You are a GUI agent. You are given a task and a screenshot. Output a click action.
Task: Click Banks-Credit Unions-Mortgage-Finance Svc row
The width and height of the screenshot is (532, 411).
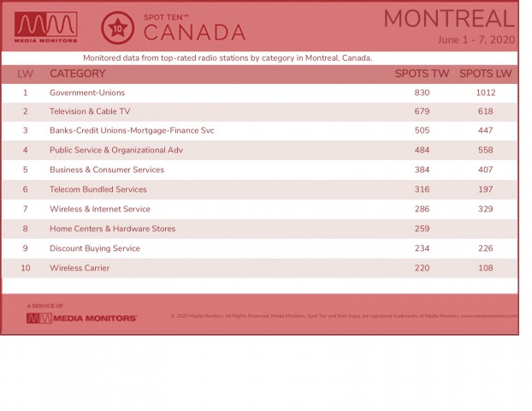point(259,130)
